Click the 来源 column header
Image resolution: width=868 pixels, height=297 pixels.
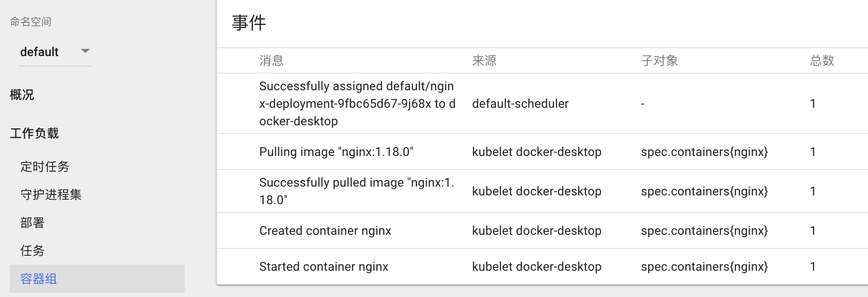tap(484, 60)
